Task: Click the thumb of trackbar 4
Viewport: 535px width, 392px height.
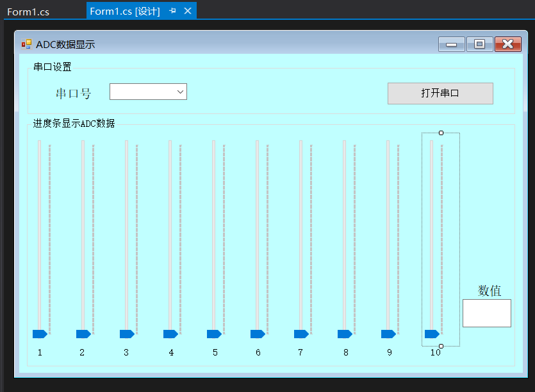Action: point(170,334)
